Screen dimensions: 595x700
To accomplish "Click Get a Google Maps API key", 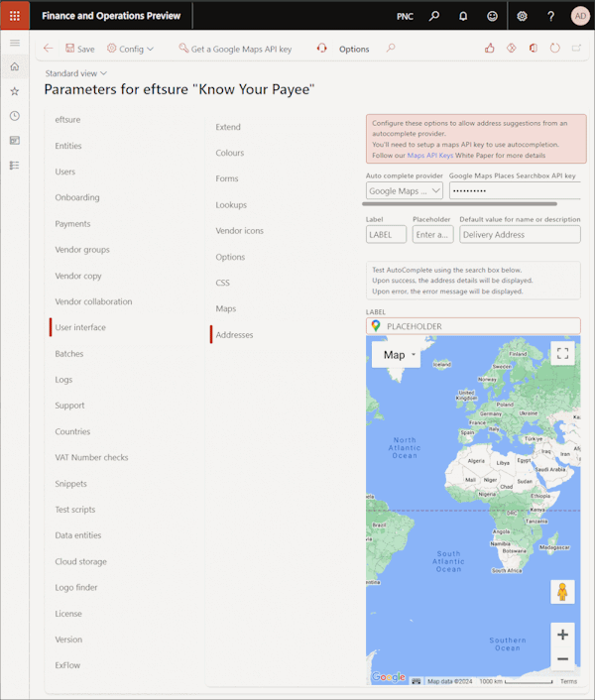I will pos(235,49).
